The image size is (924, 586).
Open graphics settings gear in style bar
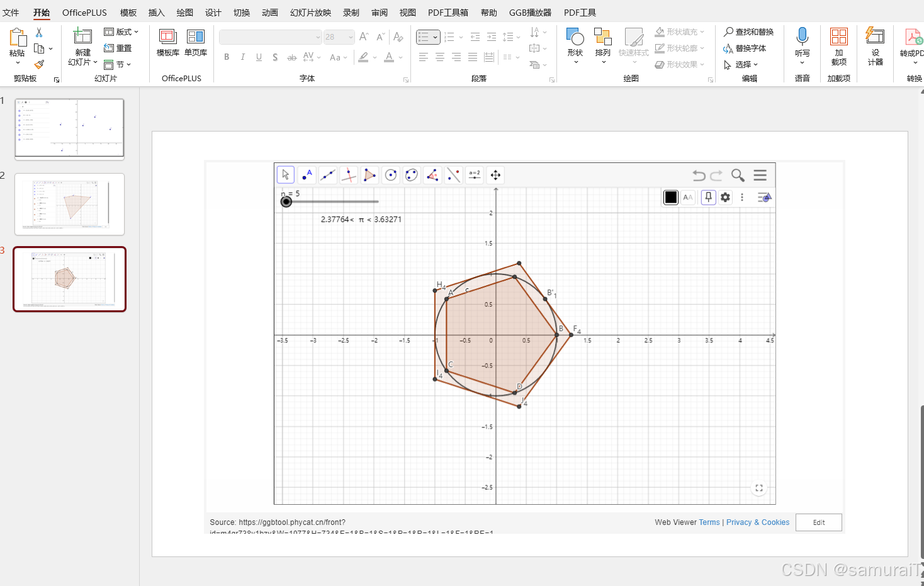click(x=725, y=197)
